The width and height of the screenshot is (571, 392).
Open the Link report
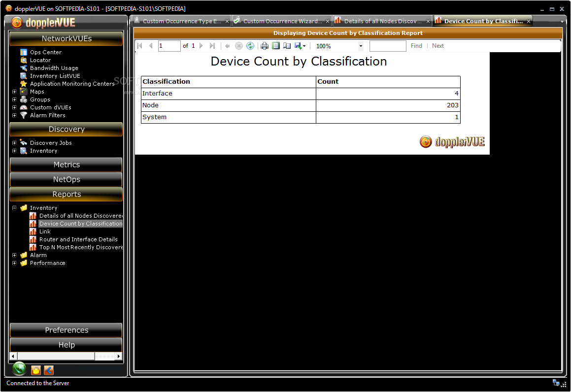45,231
